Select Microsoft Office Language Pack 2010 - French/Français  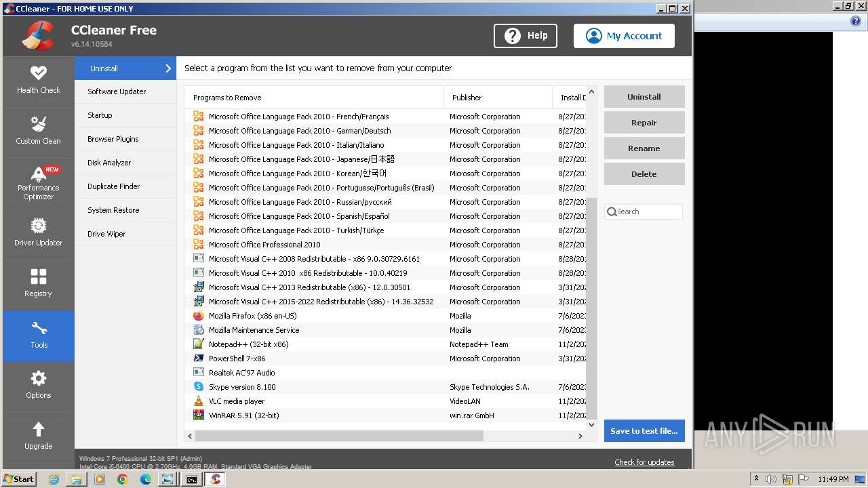click(385, 117)
